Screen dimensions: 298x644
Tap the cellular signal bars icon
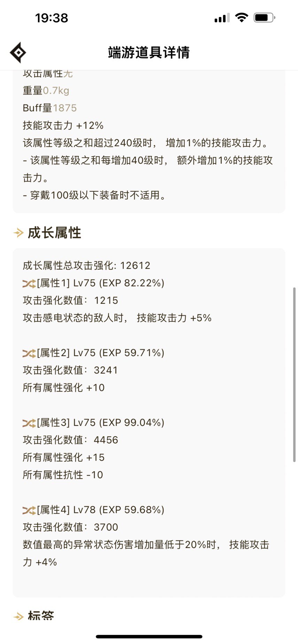pyautogui.click(x=222, y=18)
